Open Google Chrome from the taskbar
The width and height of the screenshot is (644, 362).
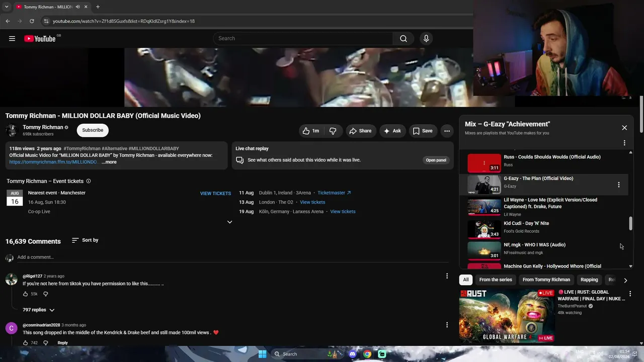367,354
